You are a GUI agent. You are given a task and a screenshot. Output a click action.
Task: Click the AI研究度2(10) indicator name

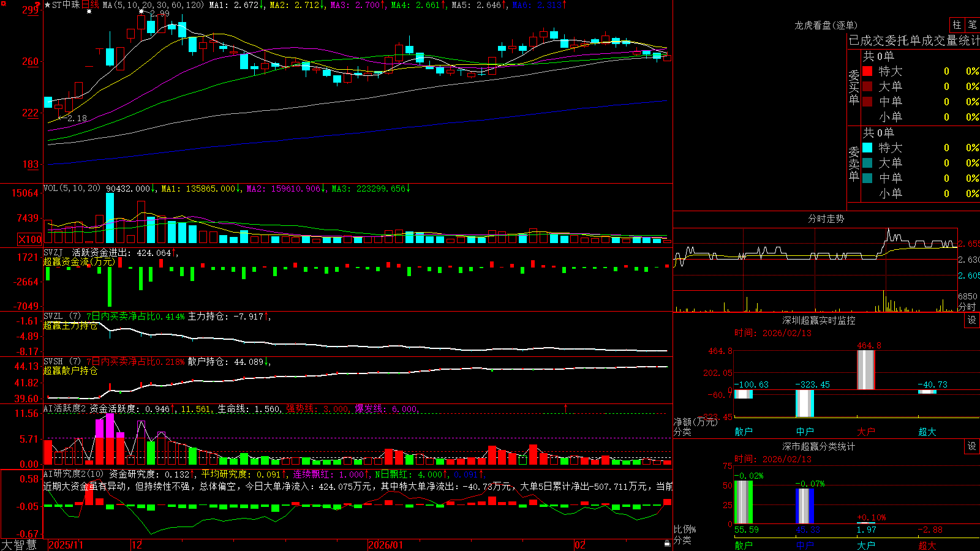73,474
